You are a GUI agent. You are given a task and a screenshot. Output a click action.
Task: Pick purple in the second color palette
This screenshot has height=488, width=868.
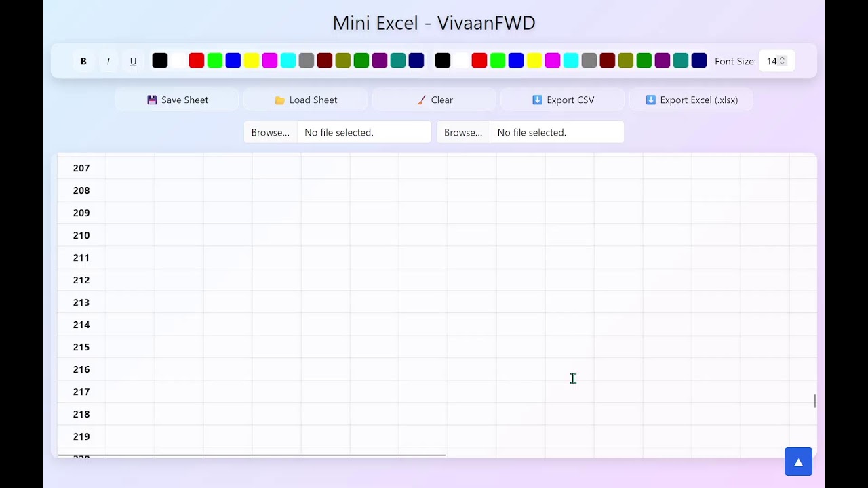(663, 61)
